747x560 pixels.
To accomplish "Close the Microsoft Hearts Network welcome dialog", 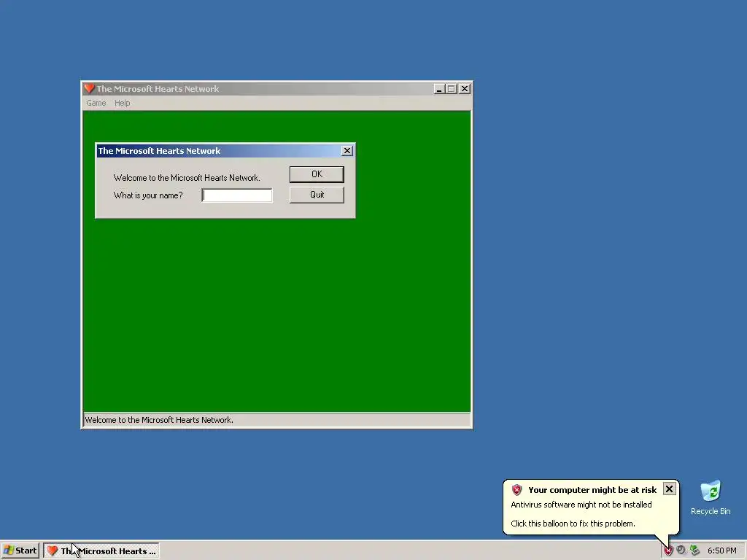I will point(347,150).
